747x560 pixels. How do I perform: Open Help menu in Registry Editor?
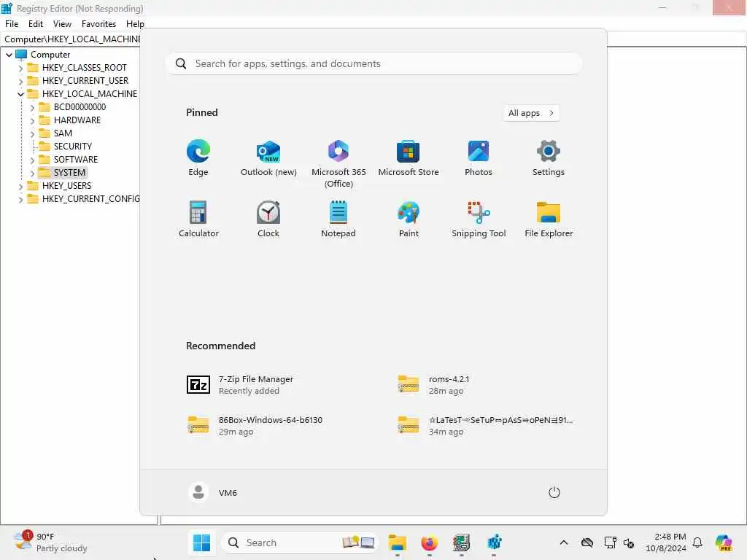pyautogui.click(x=135, y=24)
